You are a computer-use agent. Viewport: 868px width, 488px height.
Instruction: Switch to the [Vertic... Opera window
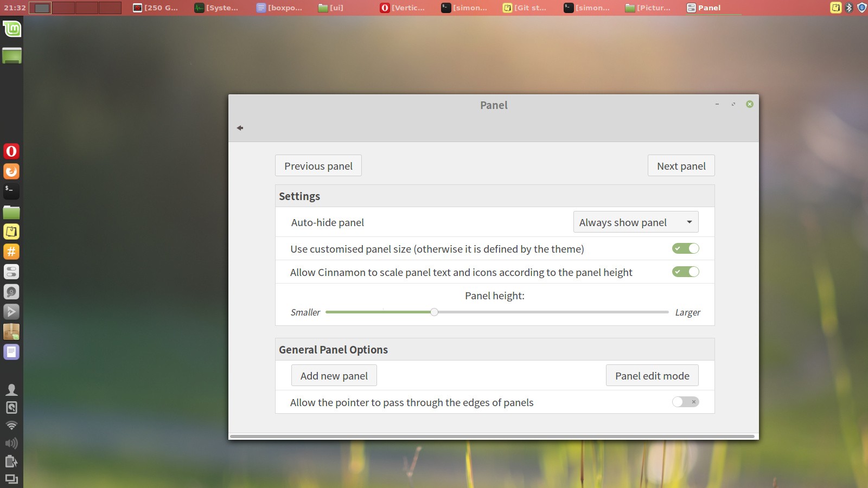(x=403, y=8)
